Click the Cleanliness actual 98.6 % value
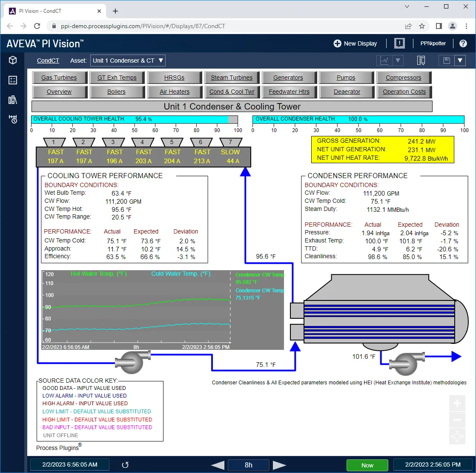Image resolution: width=476 pixels, height=473 pixels. tap(377, 257)
